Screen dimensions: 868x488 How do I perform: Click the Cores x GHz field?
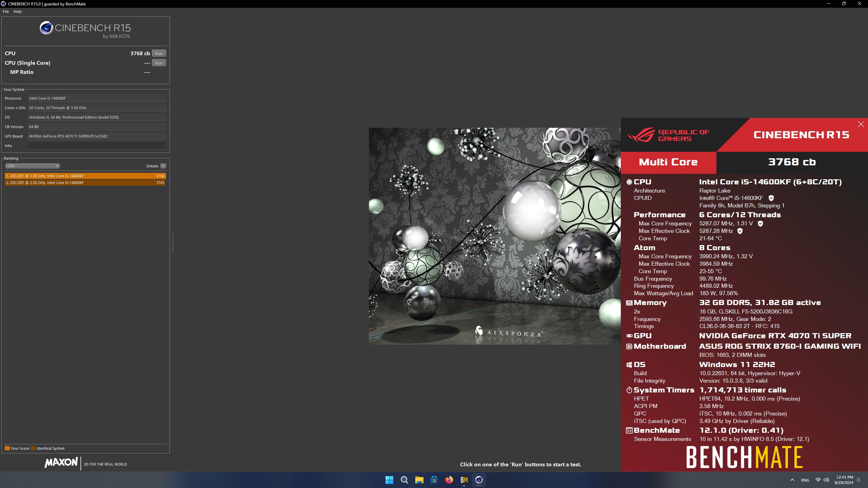click(x=97, y=108)
